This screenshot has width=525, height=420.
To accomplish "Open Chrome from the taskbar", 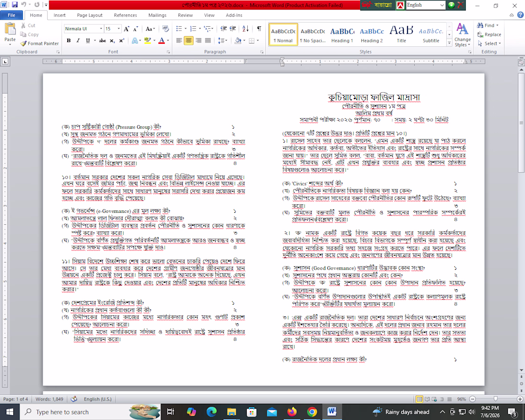I will click(x=312, y=411).
